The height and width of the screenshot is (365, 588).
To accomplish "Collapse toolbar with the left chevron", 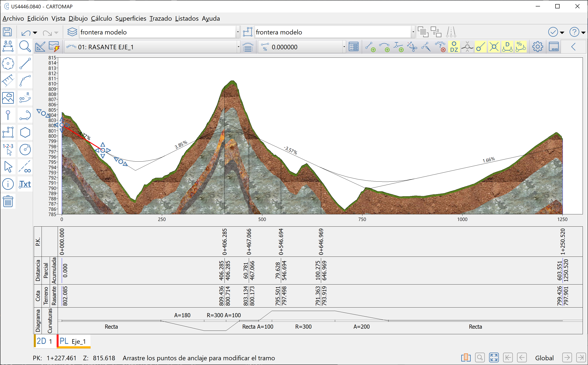I will pos(574,46).
